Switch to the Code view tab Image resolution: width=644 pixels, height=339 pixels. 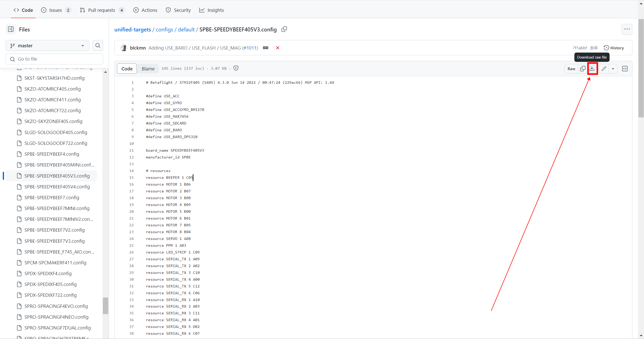coord(127,69)
